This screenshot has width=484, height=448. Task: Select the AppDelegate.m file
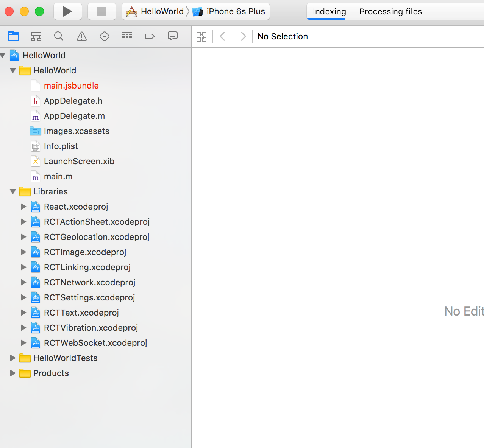pos(74,116)
